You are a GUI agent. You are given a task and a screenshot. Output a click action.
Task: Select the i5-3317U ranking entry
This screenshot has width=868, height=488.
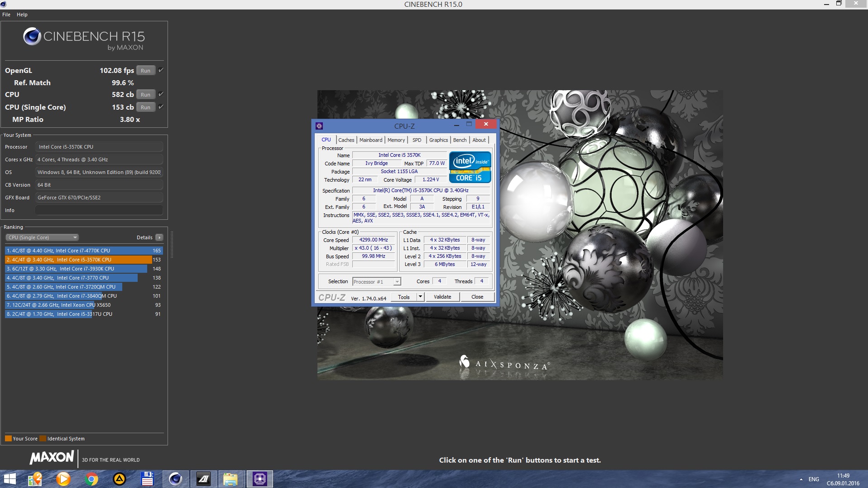(84, 314)
